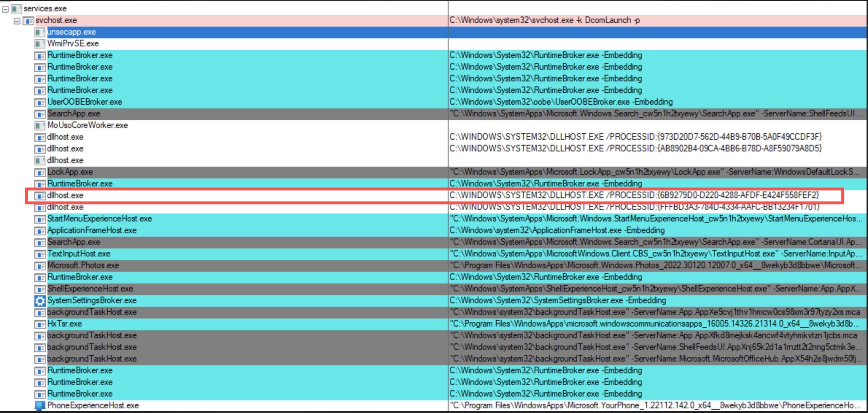Click the services.exe process icon
The image size is (868, 413).
(x=16, y=9)
